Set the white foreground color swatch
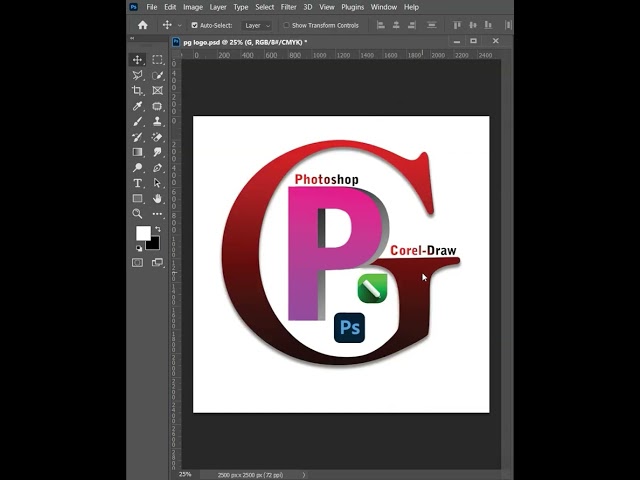Image resolution: width=640 pixels, height=480 pixels. pos(143,233)
